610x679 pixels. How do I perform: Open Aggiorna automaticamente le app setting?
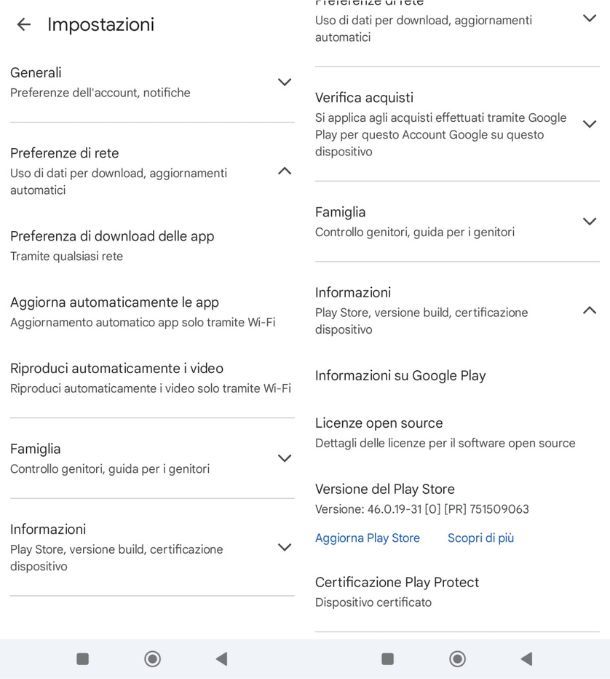pyautogui.click(x=114, y=311)
